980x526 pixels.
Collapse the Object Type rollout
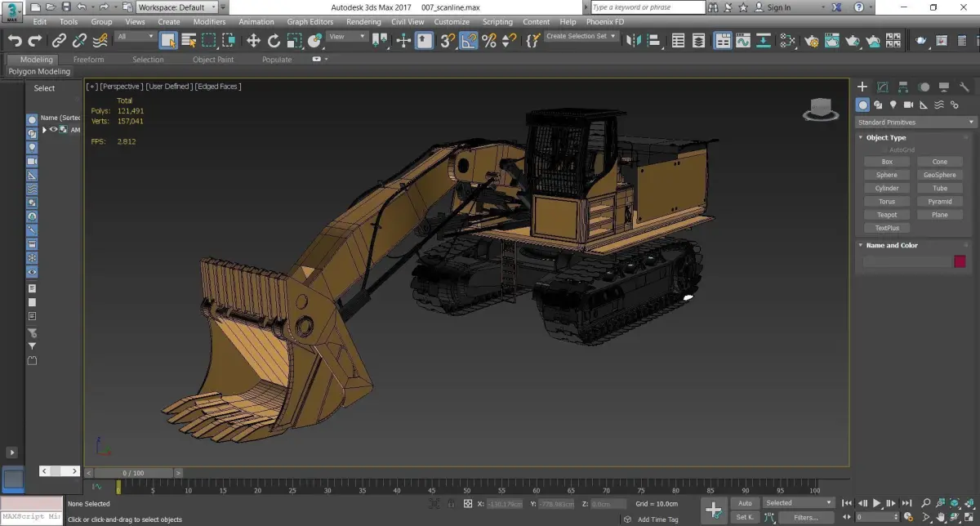coord(885,137)
